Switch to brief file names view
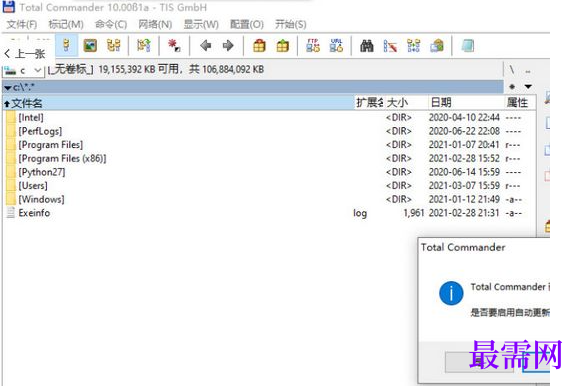Screen dimensions: 581x386 pyautogui.click(x=66, y=46)
